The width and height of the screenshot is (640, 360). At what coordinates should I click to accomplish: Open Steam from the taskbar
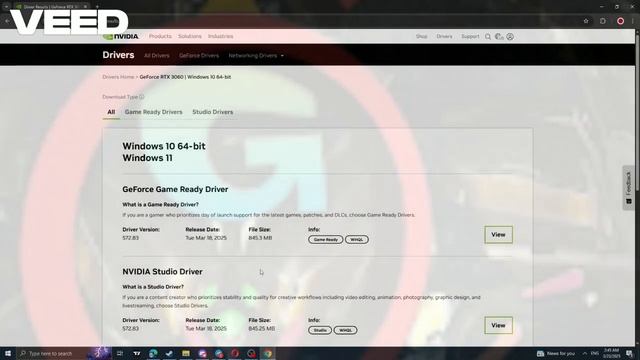point(169,353)
